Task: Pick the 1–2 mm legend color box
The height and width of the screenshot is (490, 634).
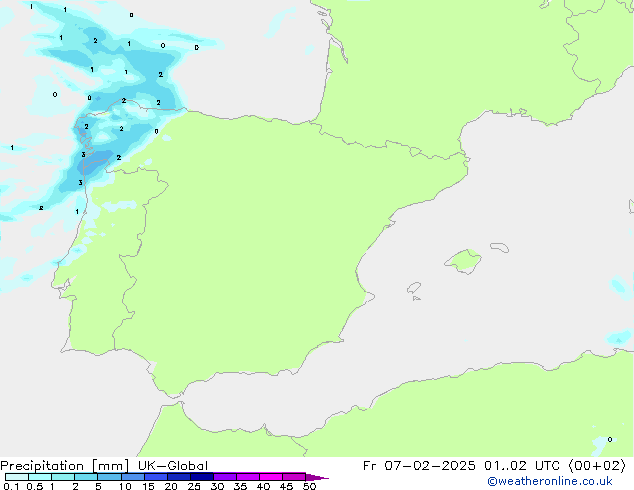Action: pyautogui.click(x=63, y=477)
